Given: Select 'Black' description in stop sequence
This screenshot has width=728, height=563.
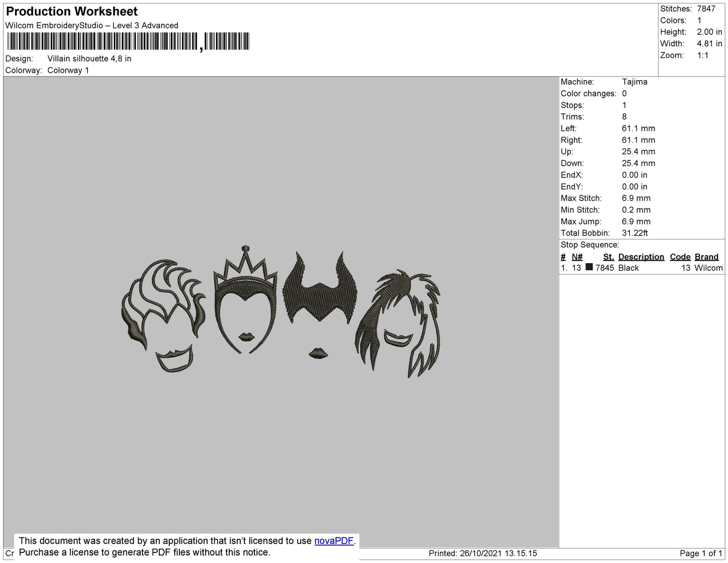Looking at the screenshot, I should [x=629, y=268].
